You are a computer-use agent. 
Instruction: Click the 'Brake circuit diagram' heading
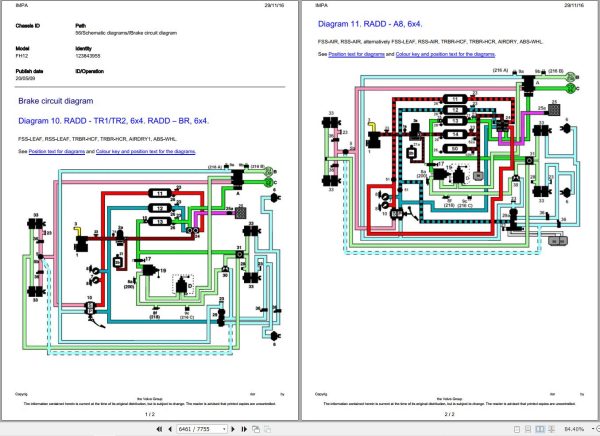(x=56, y=101)
